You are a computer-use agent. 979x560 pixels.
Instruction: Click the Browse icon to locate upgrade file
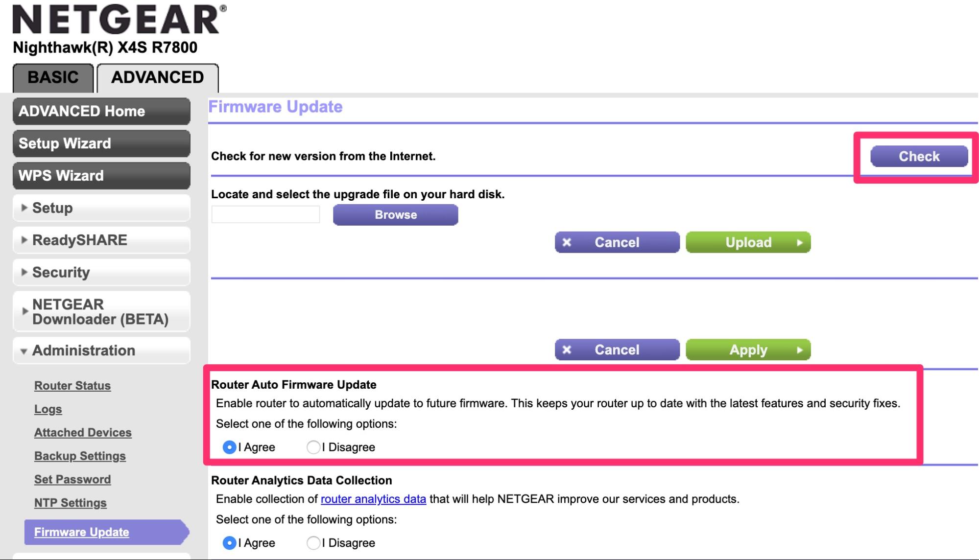(x=395, y=215)
